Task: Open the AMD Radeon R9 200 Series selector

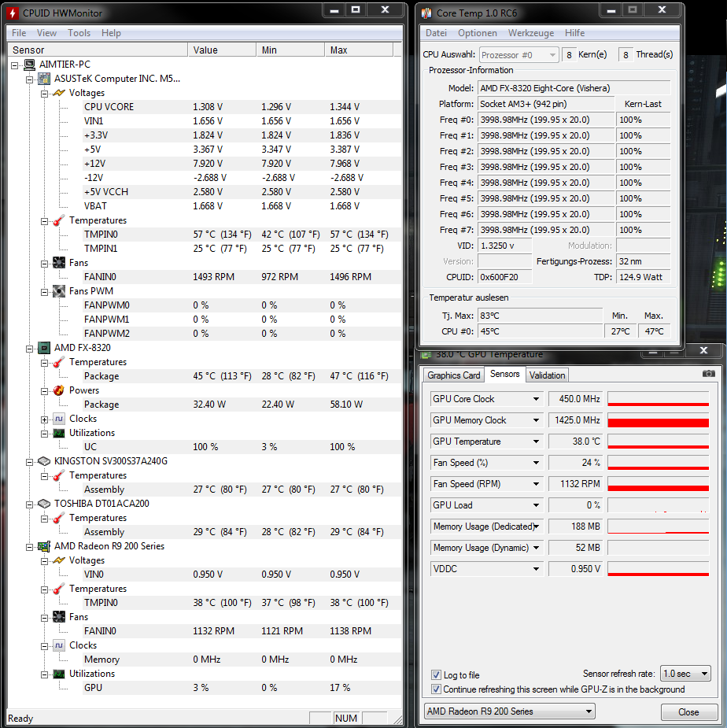Action: (x=509, y=711)
